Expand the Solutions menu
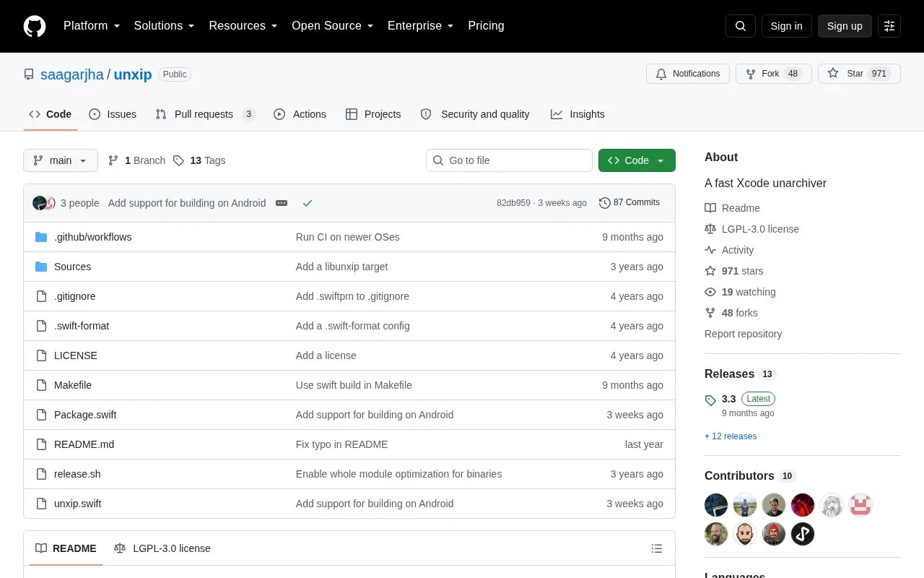This screenshot has height=578, width=924. click(x=165, y=26)
